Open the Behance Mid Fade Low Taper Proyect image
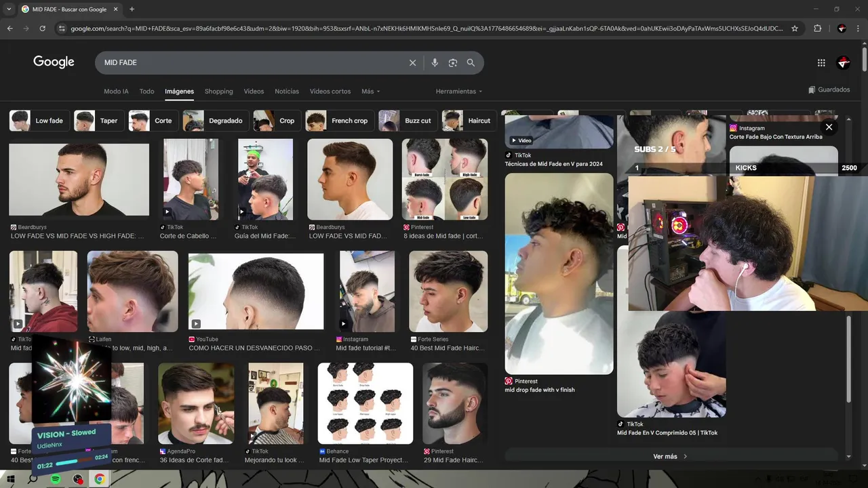 [366, 403]
